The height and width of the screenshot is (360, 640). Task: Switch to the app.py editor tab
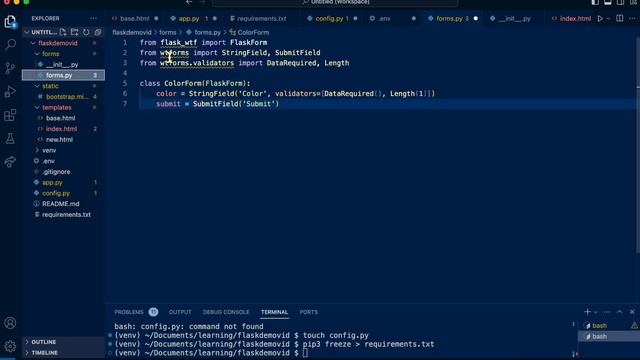189,18
